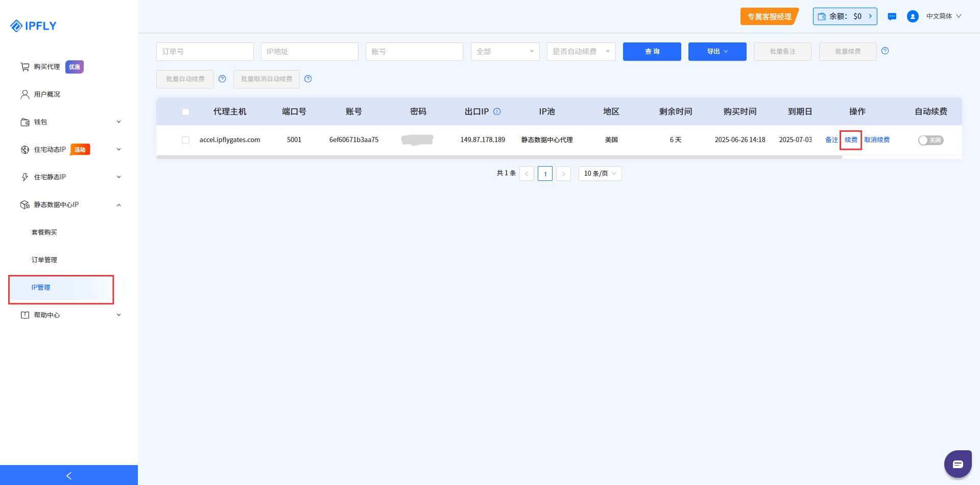Screen dimensions: 980x485
Task: Click the 美国 region cell
Action: pyautogui.click(x=611, y=140)
